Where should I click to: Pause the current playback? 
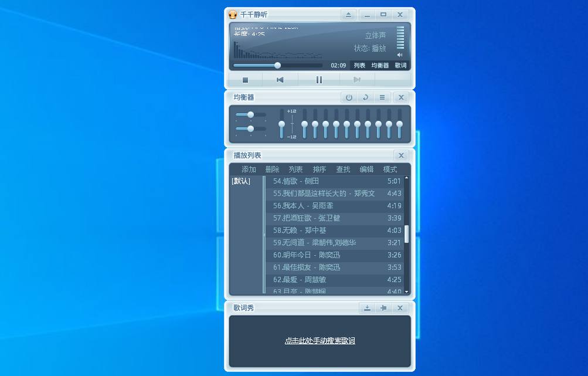tap(318, 80)
